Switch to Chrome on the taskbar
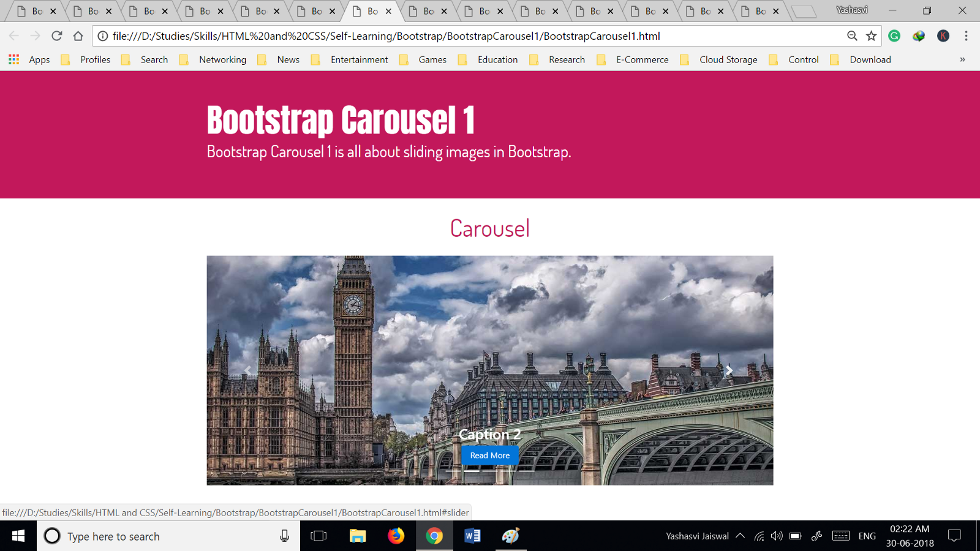The image size is (980, 551). pyautogui.click(x=434, y=536)
